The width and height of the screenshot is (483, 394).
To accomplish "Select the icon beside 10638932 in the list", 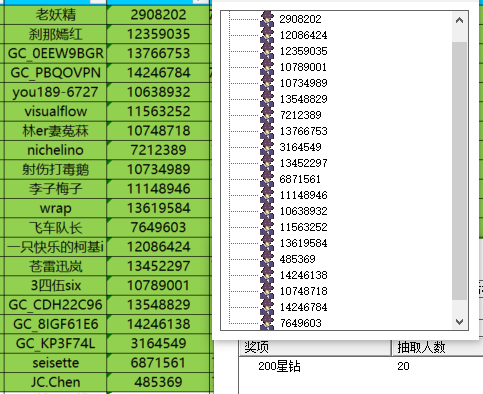I will [267, 211].
